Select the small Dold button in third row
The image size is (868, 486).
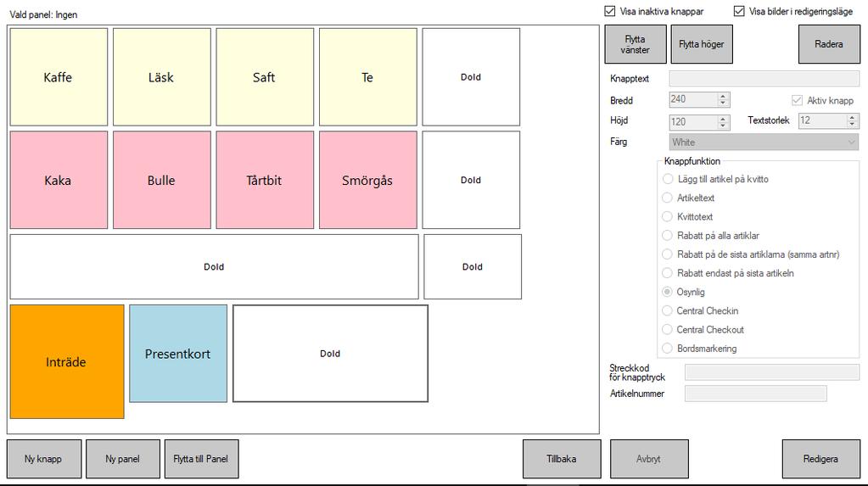[x=473, y=267]
